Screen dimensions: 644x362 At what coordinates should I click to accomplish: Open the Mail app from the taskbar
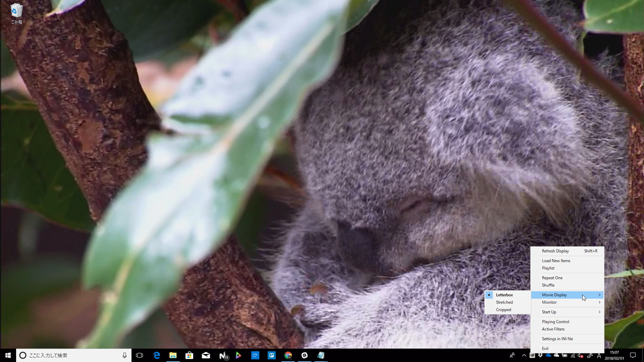coord(206,355)
